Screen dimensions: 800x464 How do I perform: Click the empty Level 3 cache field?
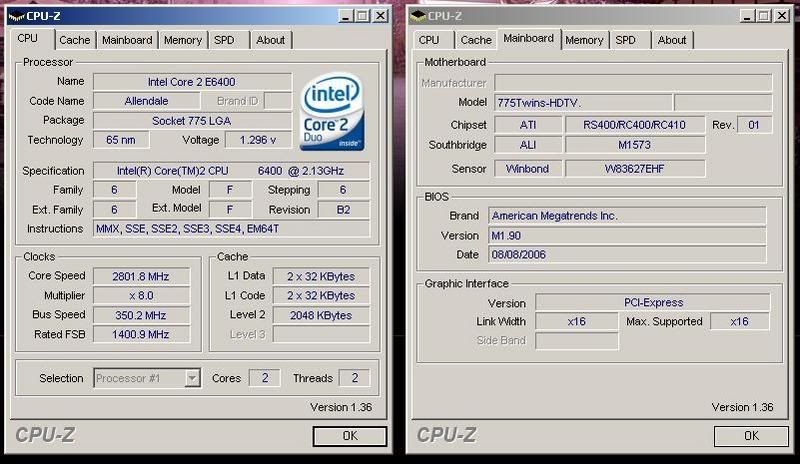[x=321, y=334]
